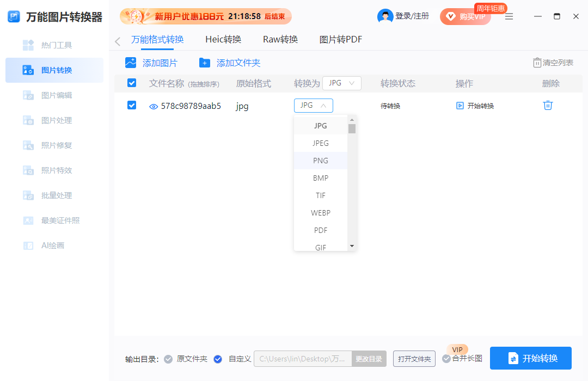Click the 登录/注册 link
Screen dimensions: 588x381
pos(412,16)
